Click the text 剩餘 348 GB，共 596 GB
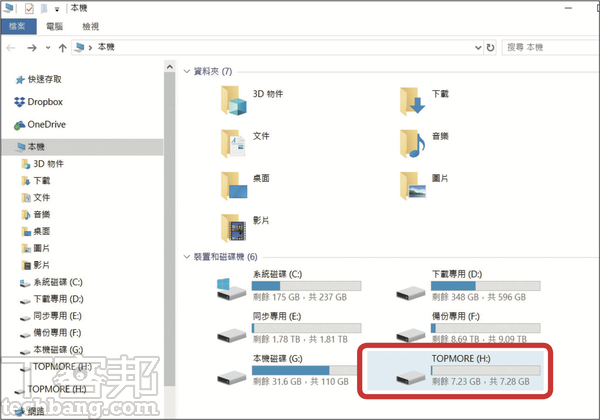 479,297
